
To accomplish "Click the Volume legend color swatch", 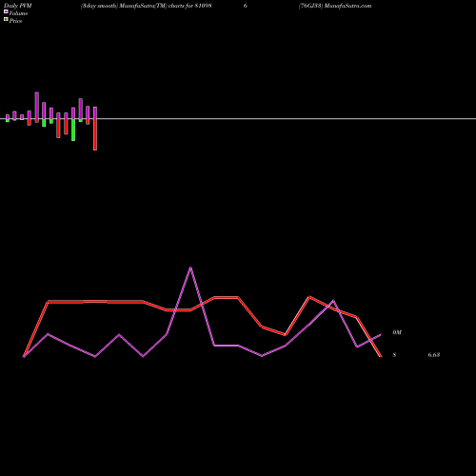I will point(6,12).
